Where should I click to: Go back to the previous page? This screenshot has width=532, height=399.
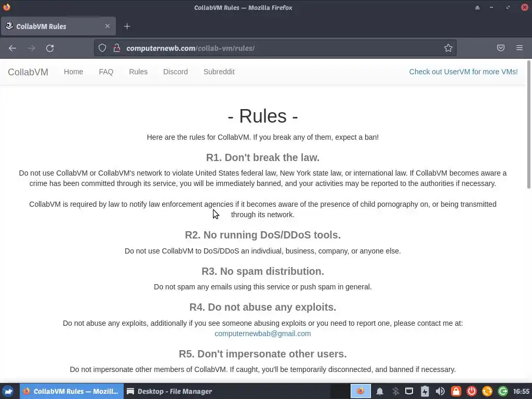click(x=12, y=48)
